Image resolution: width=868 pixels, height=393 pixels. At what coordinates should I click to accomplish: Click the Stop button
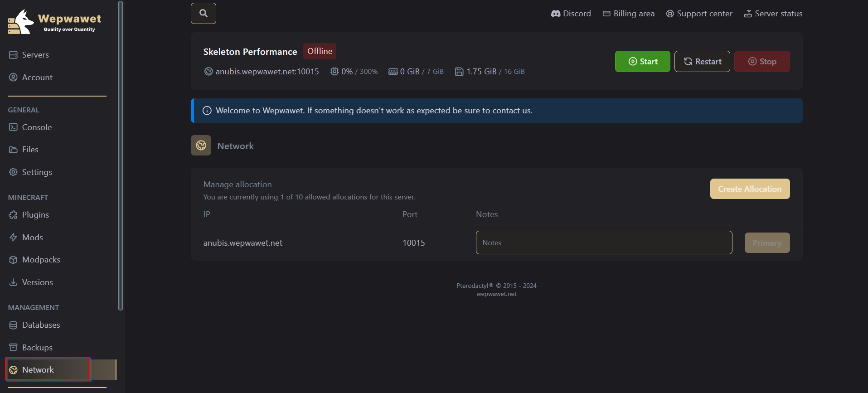(762, 62)
